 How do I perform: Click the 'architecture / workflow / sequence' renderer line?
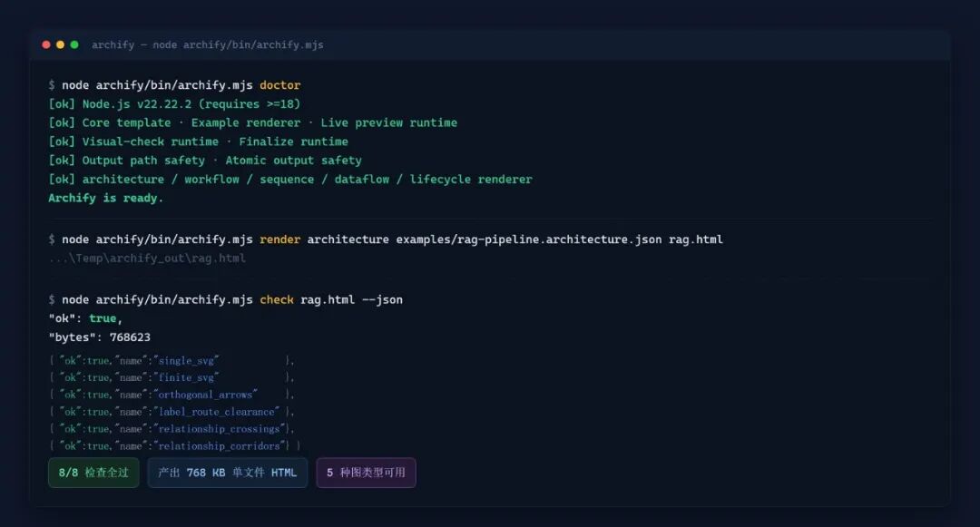click(290, 179)
